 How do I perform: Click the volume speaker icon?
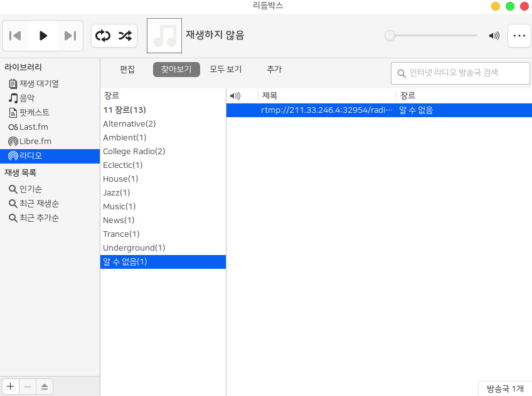tap(494, 36)
